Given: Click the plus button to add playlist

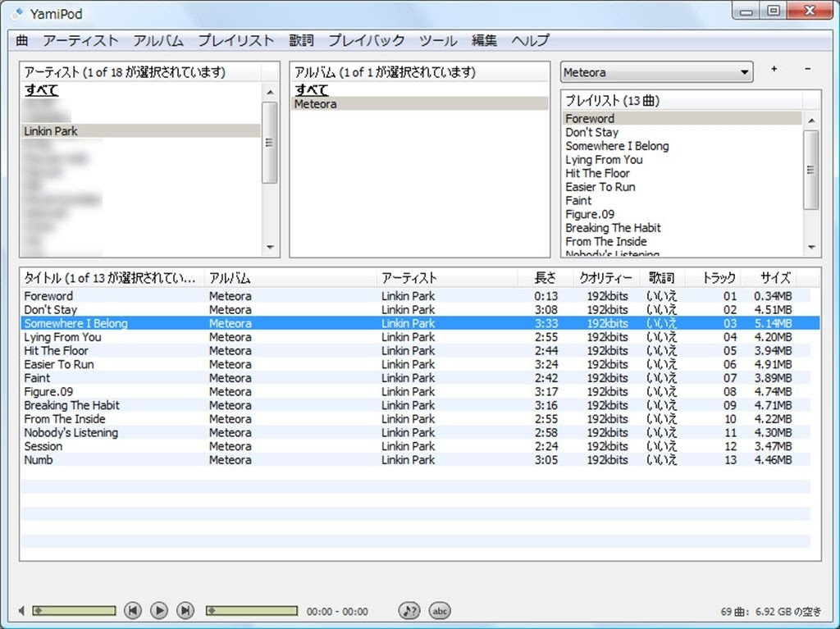Looking at the screenshot, I should tap(774, 69).
